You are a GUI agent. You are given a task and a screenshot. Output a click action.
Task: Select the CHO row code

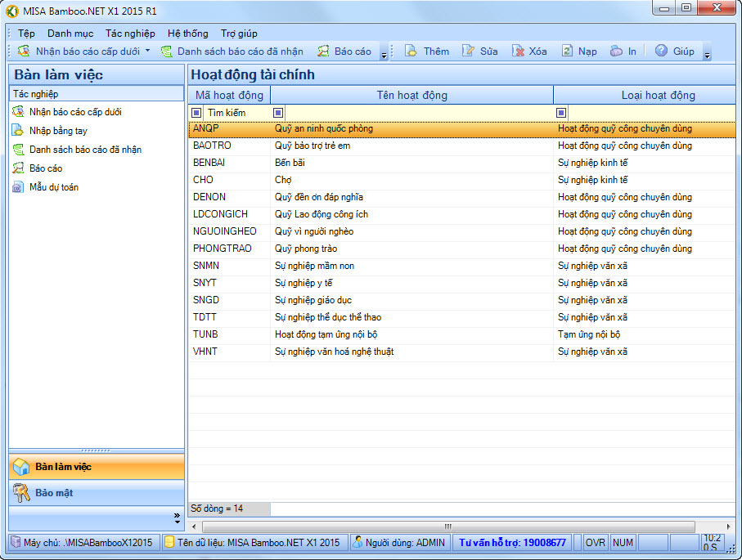(203, 180)
